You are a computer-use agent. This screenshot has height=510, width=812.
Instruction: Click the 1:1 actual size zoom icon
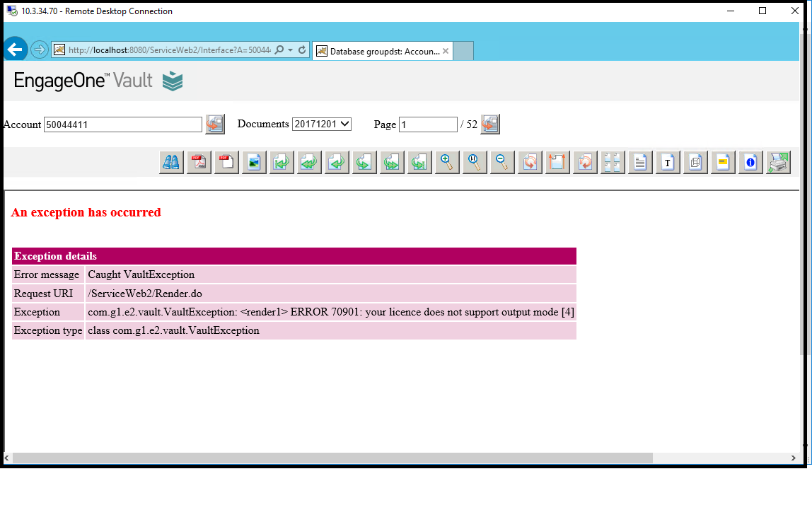tap(475, 162)
